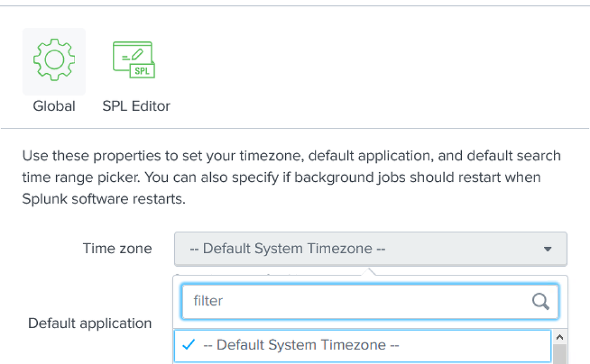Click the pencil symbol in SPL Editor icon

tap(138, 55)
